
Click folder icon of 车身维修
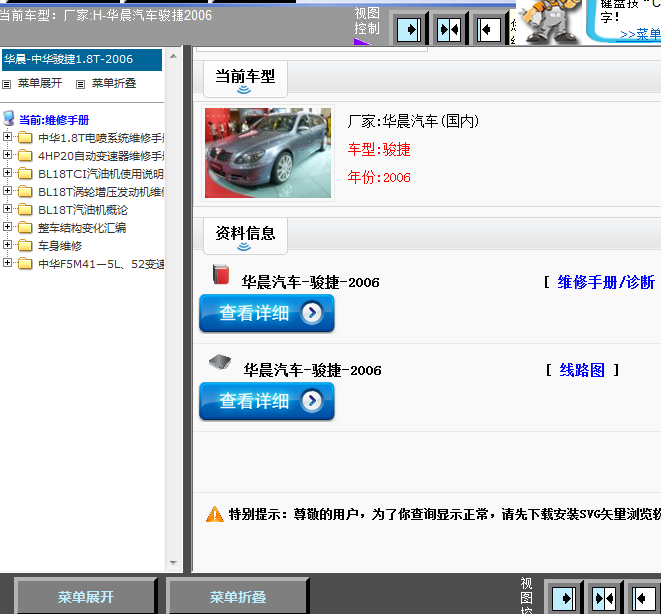[25, 246]
